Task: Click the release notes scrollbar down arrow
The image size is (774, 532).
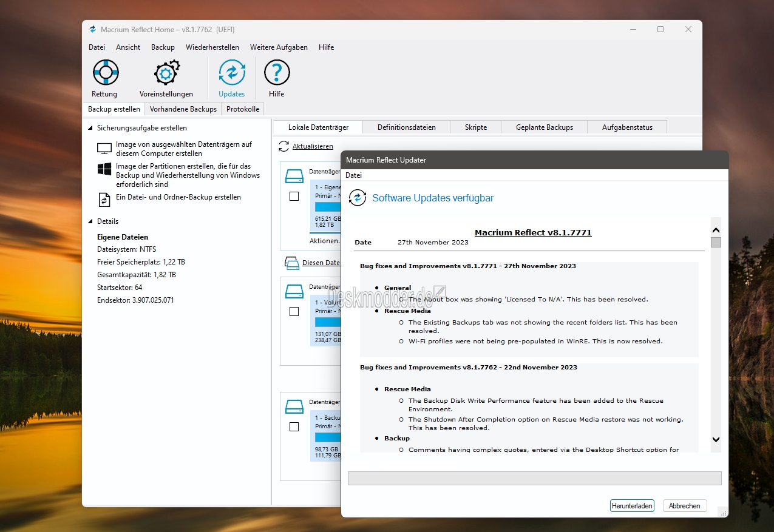Action: click(x=716, y=439)
